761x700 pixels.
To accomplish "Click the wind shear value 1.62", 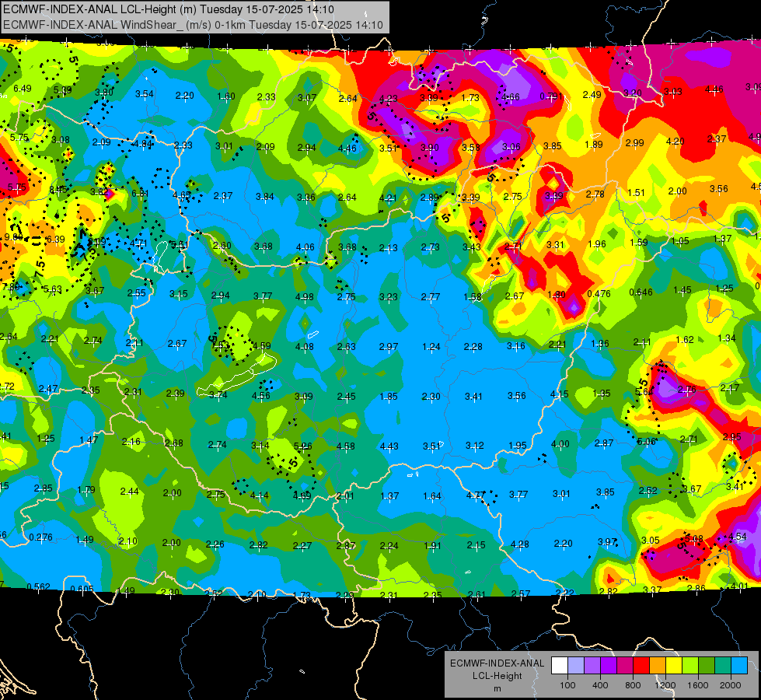I will 685,340.
